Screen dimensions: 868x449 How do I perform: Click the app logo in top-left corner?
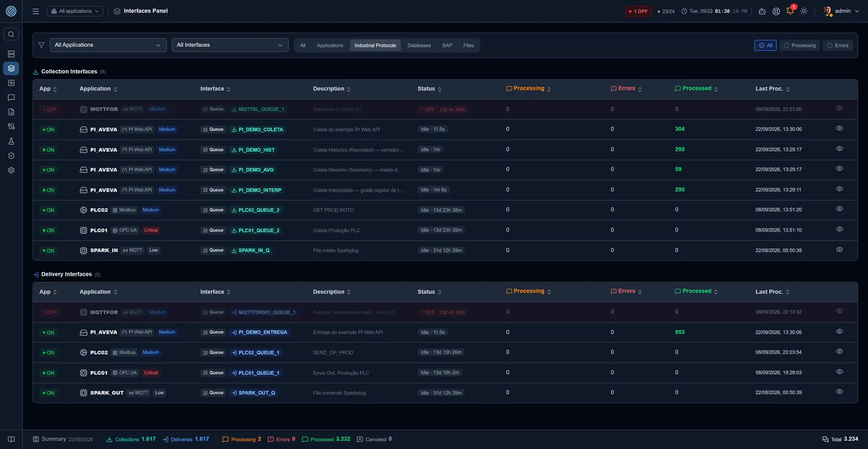(x=11, y=11)
